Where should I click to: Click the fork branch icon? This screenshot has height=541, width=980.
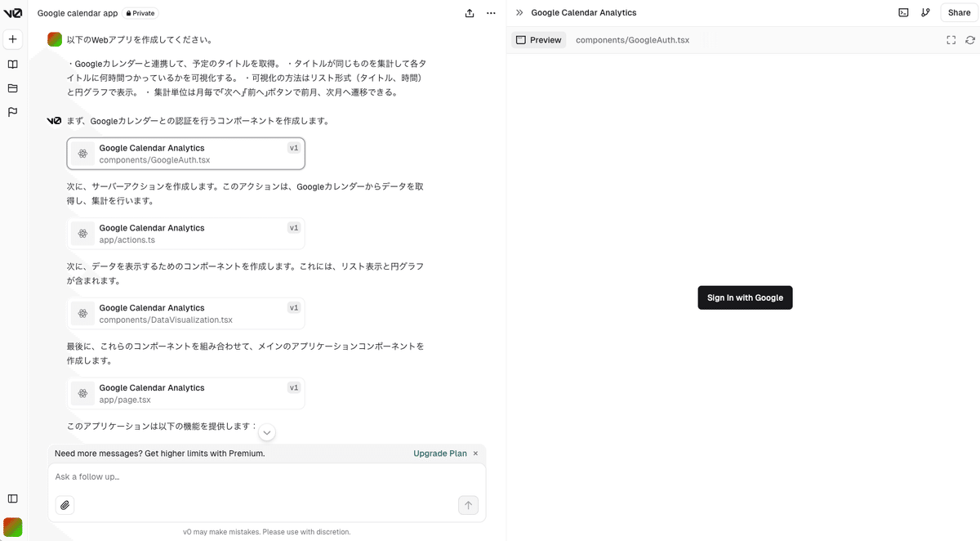[925, 12]
